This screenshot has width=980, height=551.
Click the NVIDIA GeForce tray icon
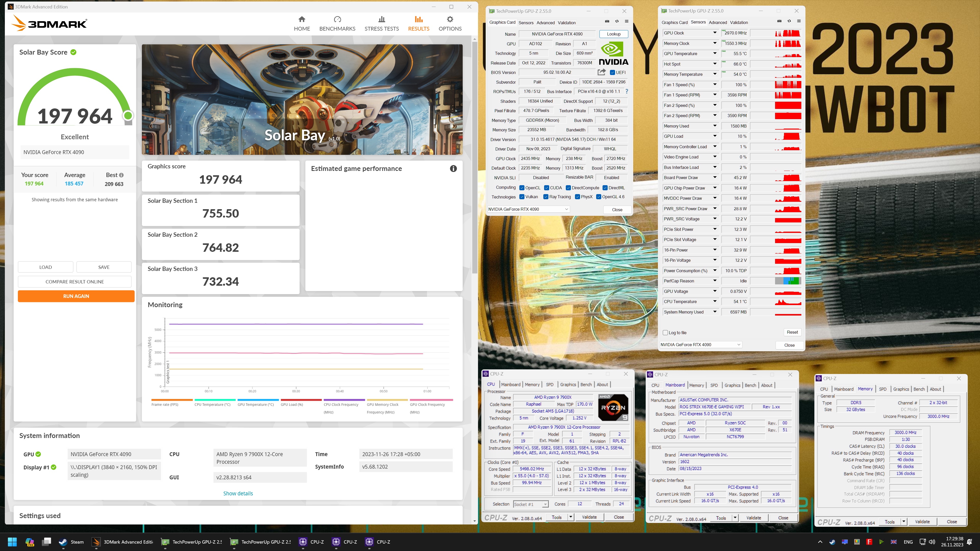coord(881,542)
